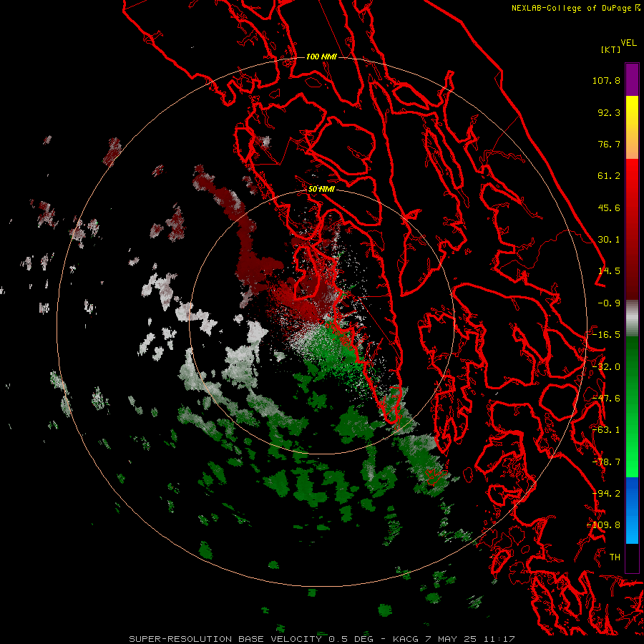644x644 pixels.
Task: Pick the blue segment of the color bar
Action: (632, 510)
